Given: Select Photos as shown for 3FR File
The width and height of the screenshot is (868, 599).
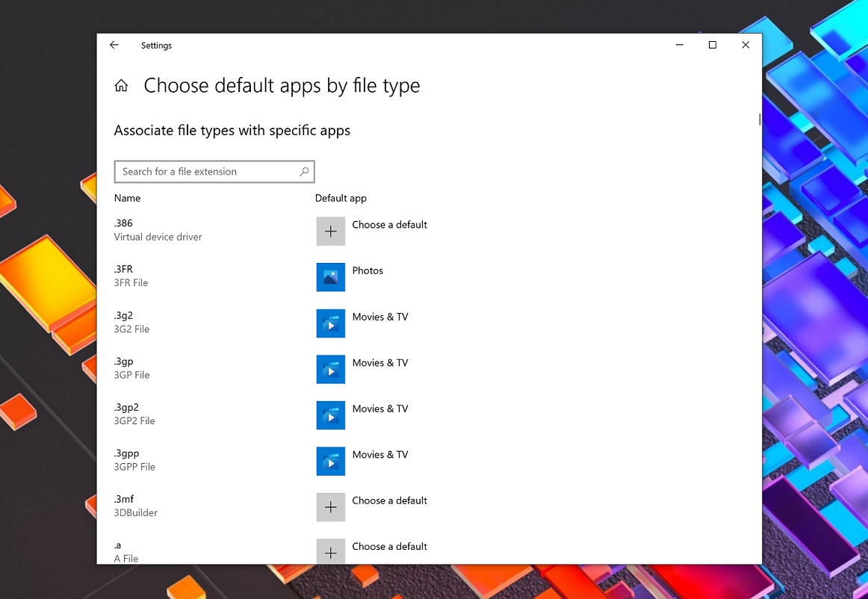Looking at the screenshot, I should coord(366,270).
